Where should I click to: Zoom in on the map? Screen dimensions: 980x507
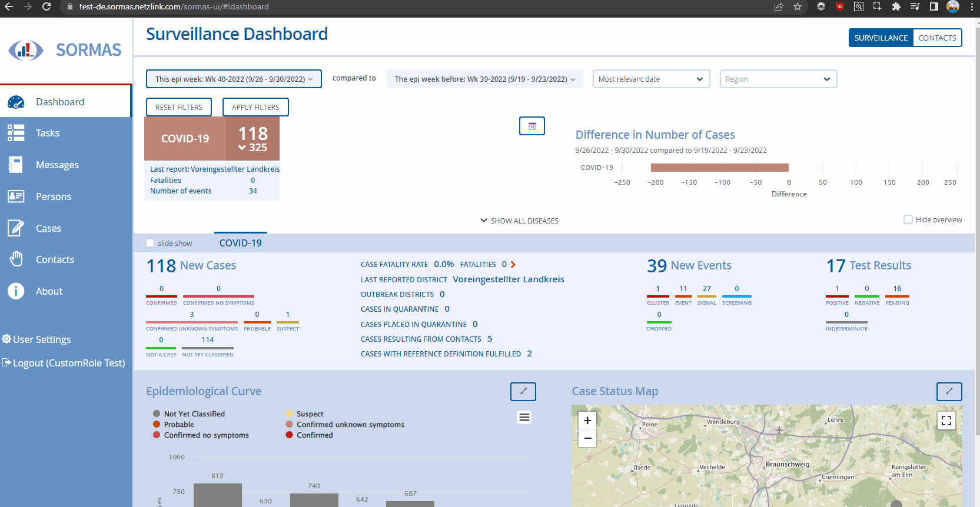(x=587, y=421)
